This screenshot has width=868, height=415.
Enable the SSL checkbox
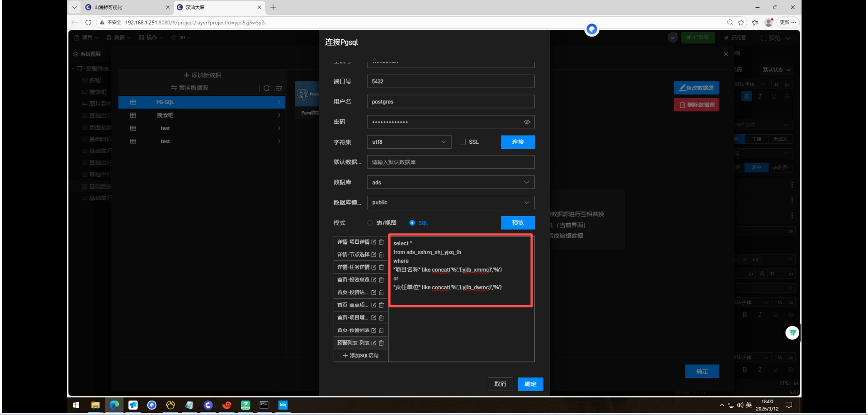tap(462, 142)
